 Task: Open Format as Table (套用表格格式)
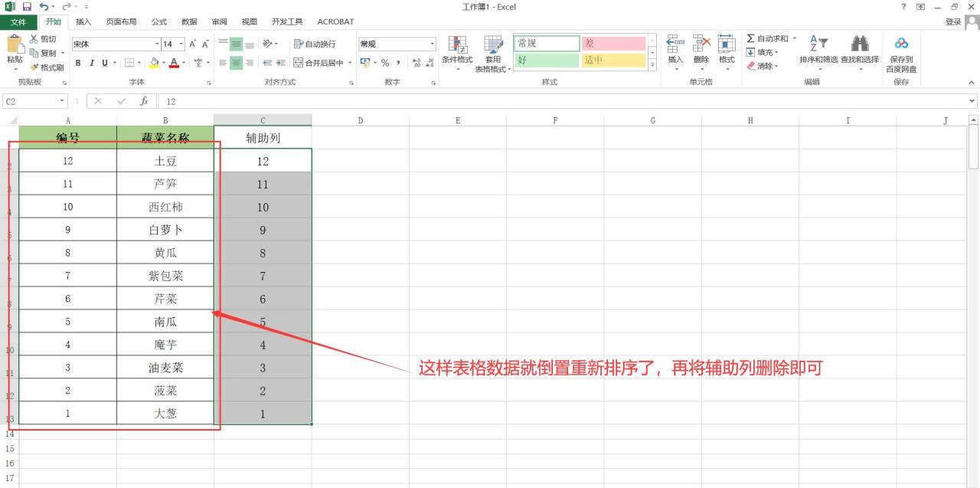click(x=493, y=54)
